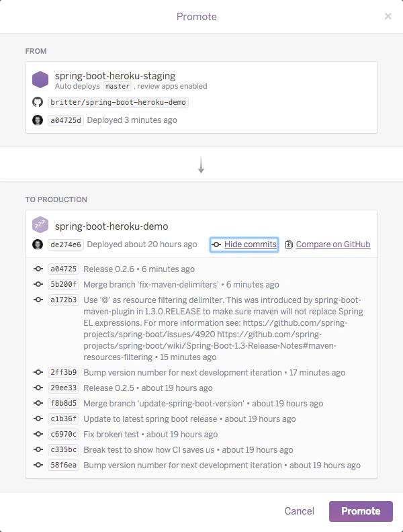Close the Promote modal with X

(x=388, y=16)
